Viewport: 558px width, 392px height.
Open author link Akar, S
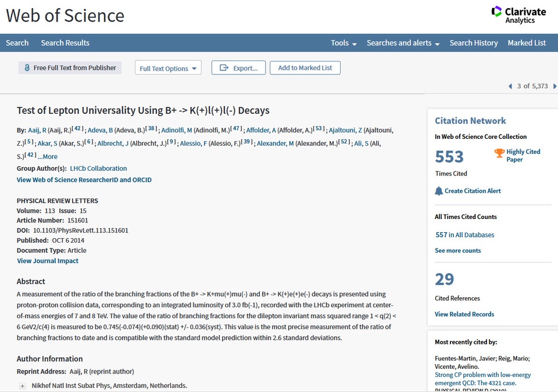47,143
